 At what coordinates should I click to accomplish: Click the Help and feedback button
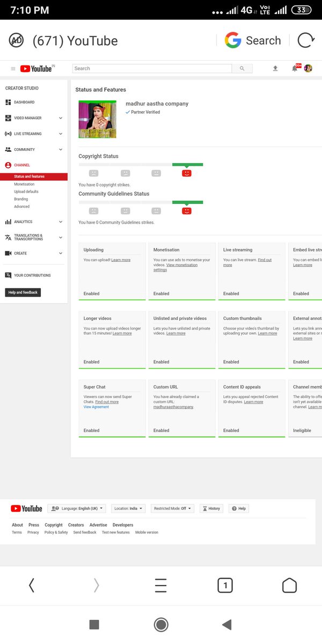tap(23, 292)
